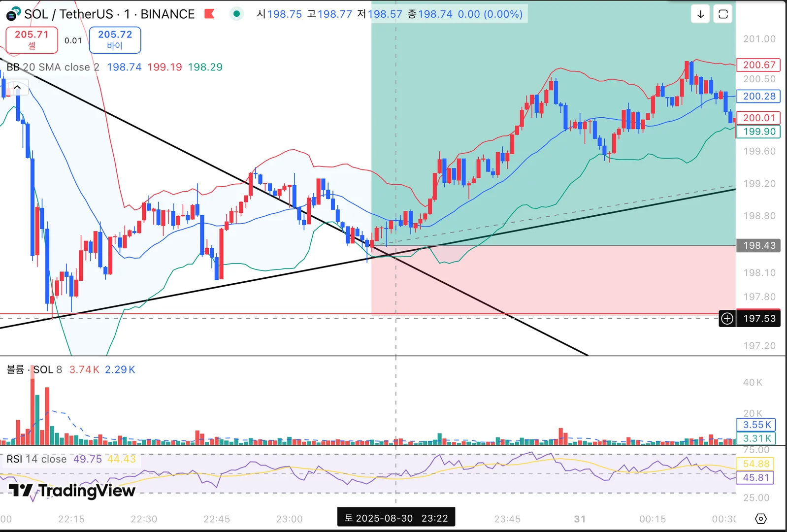
Task: Click the blue 200.28 price label
Action: click(x=758, y=97)
